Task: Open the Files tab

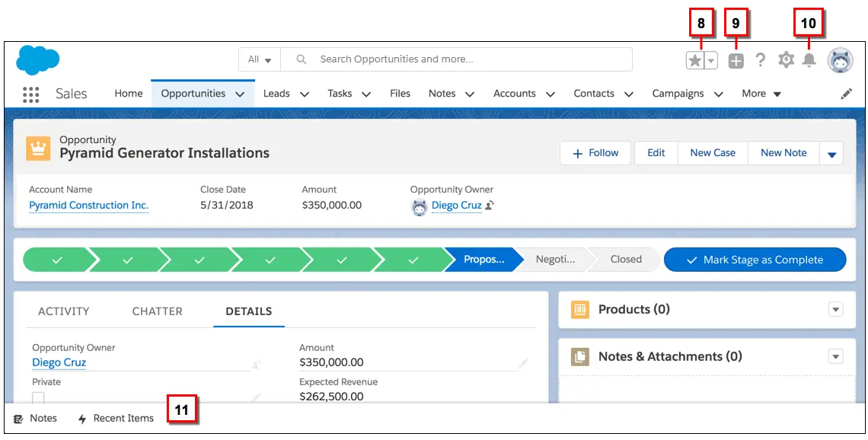Action: pyautogui.click(x=400, y=94)
